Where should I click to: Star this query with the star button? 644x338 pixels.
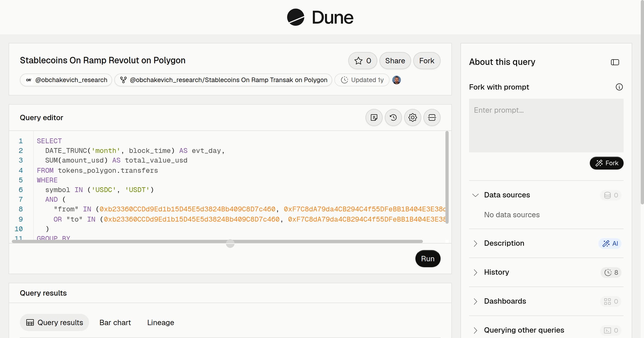(363, 61)
